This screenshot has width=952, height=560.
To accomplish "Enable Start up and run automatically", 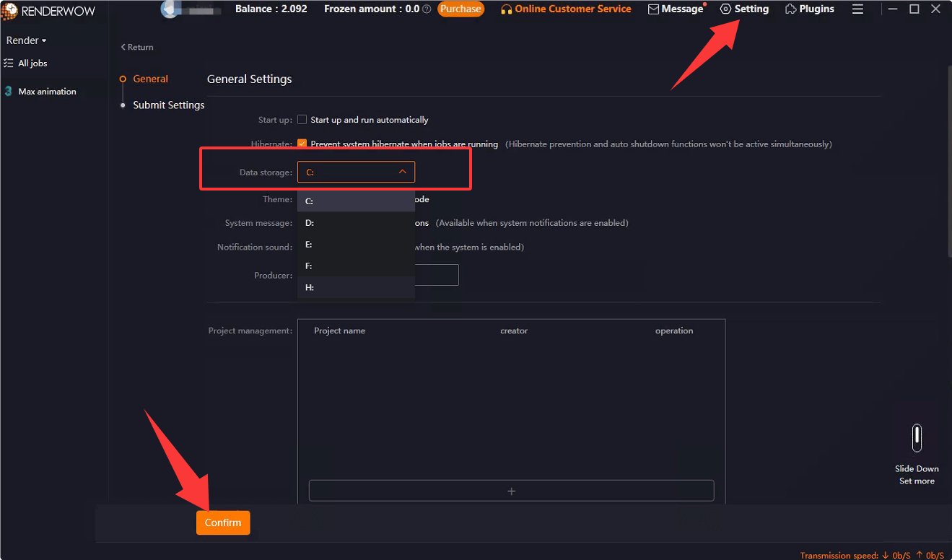I will [302, 120].
